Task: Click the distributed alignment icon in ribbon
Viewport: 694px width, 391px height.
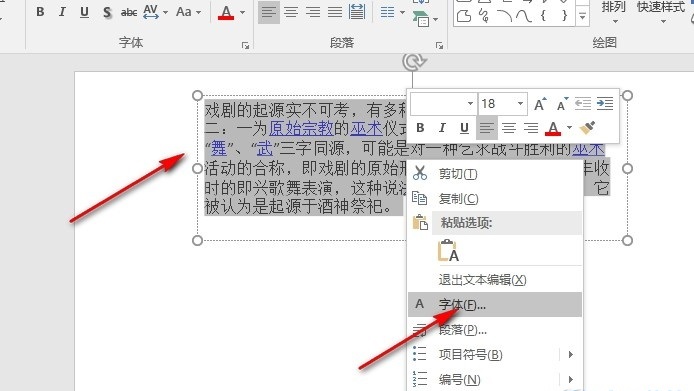Action: pos(357,12)
